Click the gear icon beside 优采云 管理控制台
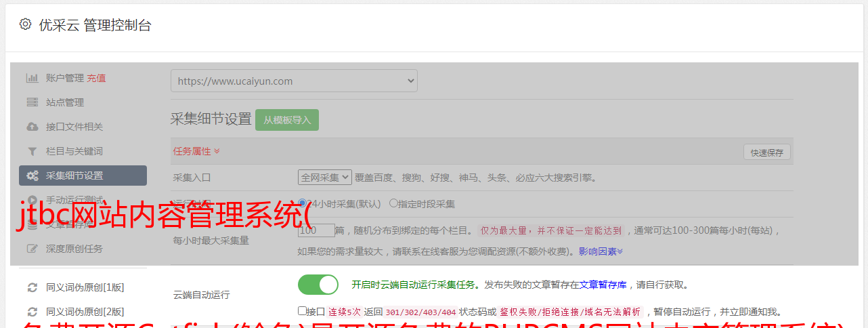 (x=25, y=24)
